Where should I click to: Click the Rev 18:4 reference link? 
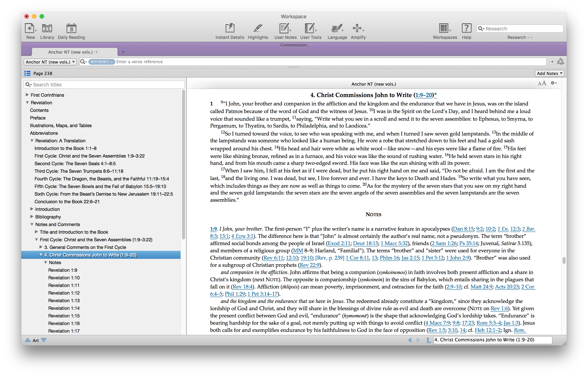(243, 287)
